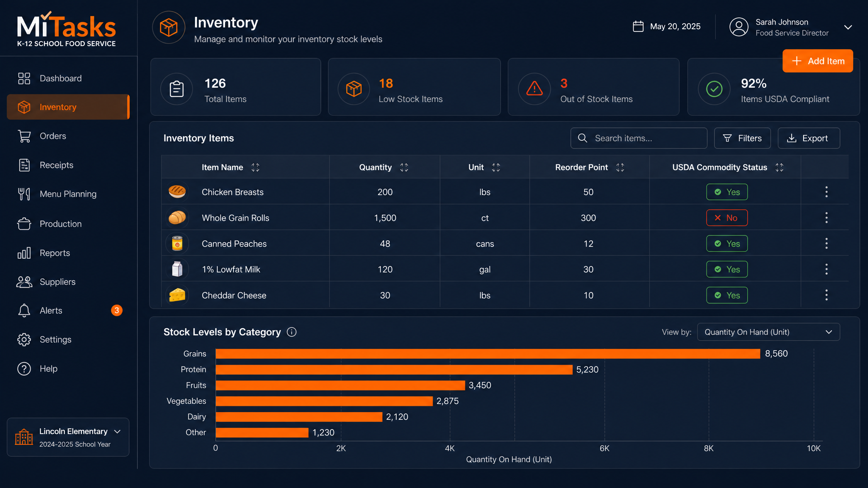Click the Low Stock Items box icon

tap(354, 89)
